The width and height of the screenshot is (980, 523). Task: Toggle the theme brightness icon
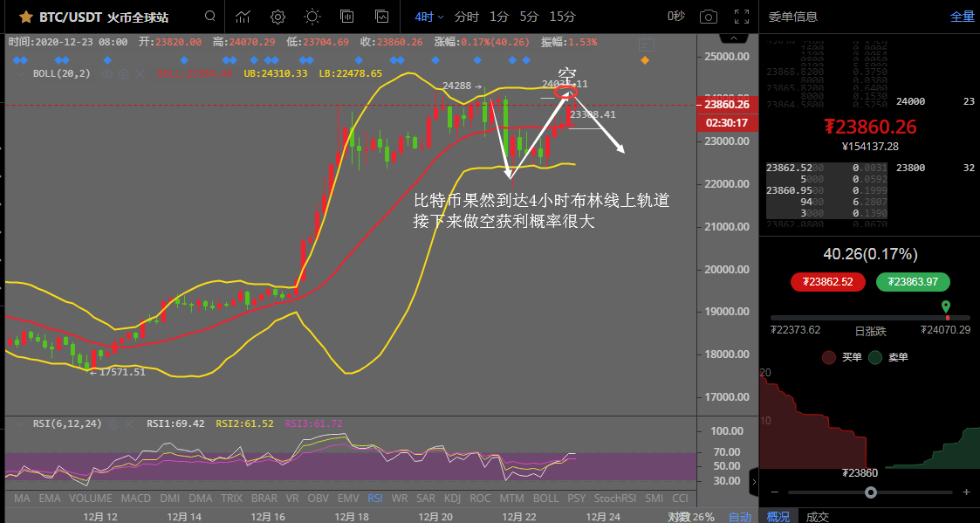[312, 17]
